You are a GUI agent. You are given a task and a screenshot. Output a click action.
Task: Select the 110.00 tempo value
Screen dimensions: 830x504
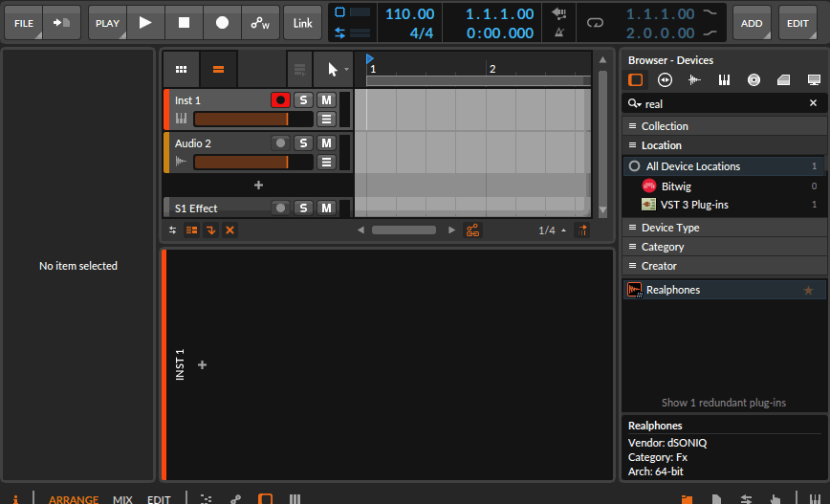point(409,13)
